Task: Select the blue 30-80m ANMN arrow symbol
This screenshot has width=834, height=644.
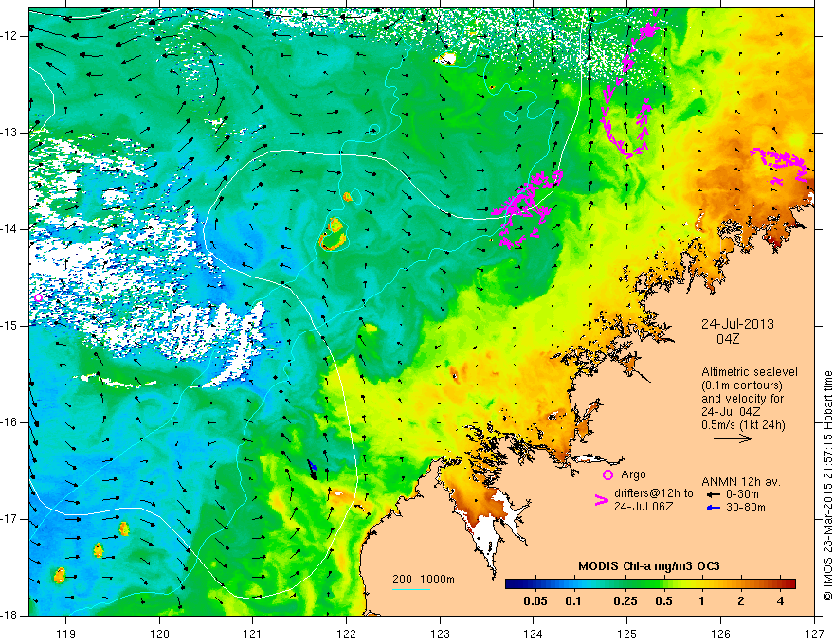Action: 712,508
